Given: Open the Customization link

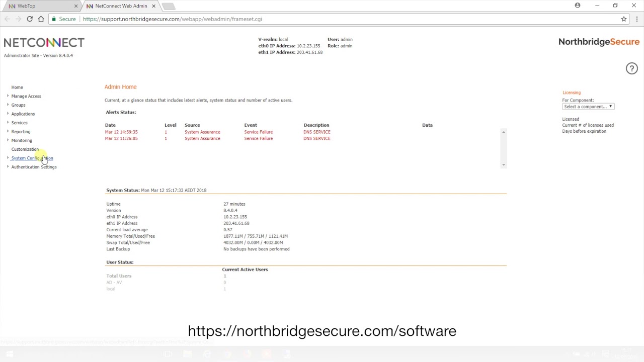Looking at the screenshot, I should (25, 149).
